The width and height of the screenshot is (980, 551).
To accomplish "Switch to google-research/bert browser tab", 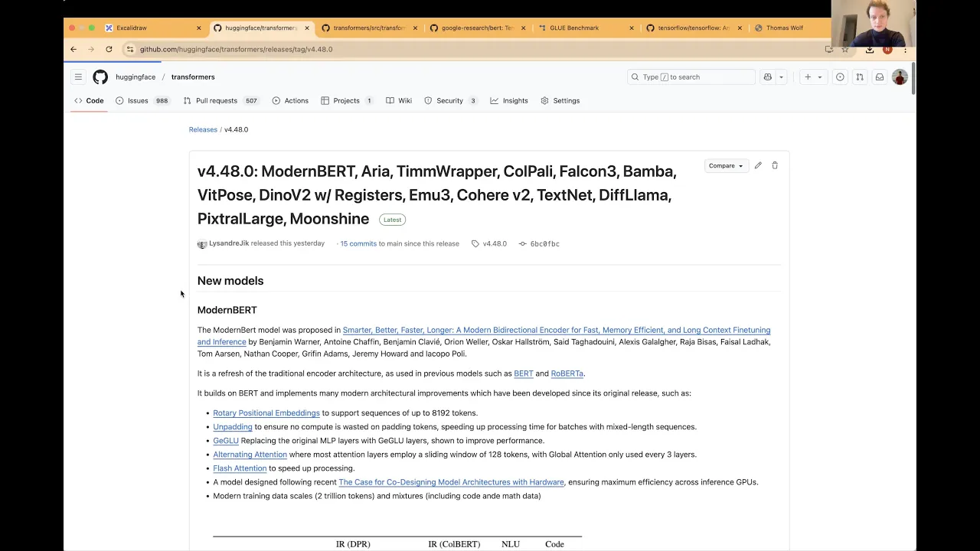I will (479, 28).
